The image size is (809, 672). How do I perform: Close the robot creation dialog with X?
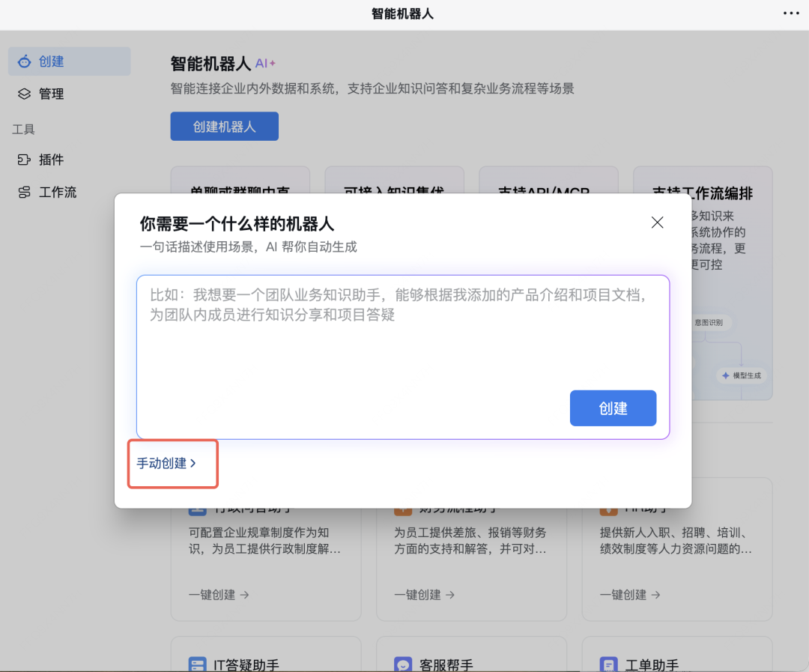657,223
